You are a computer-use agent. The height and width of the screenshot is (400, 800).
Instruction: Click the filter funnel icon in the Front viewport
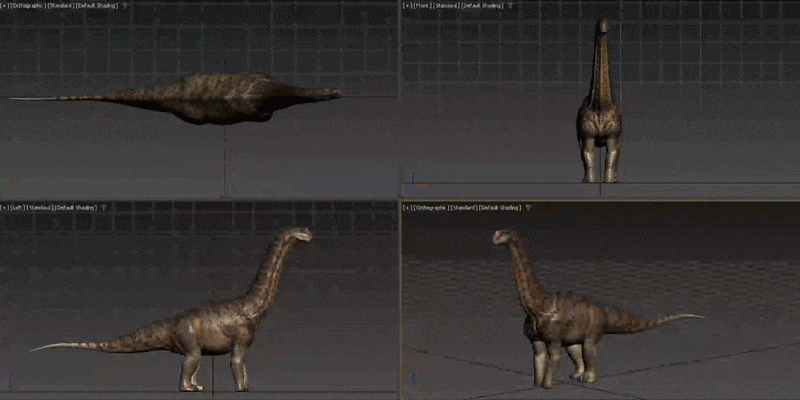point(510,6)
